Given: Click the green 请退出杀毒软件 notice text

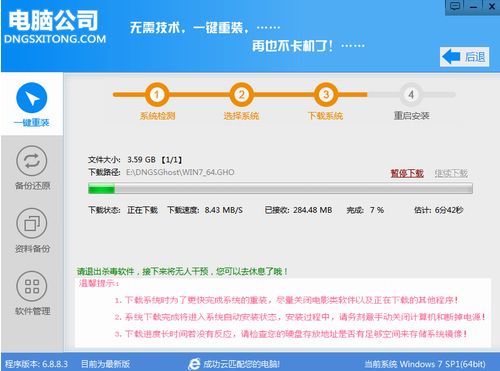Looking at the screenshot, I should point(183,272).
